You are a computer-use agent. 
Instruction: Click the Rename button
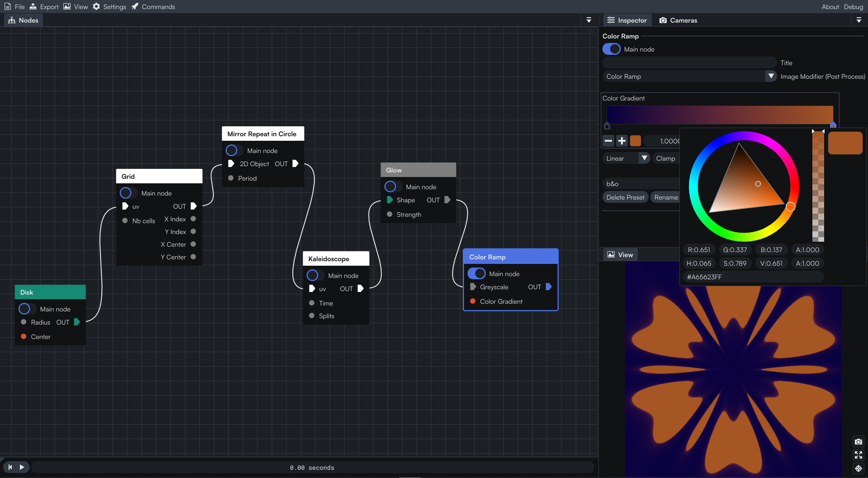tap(666, 197)
